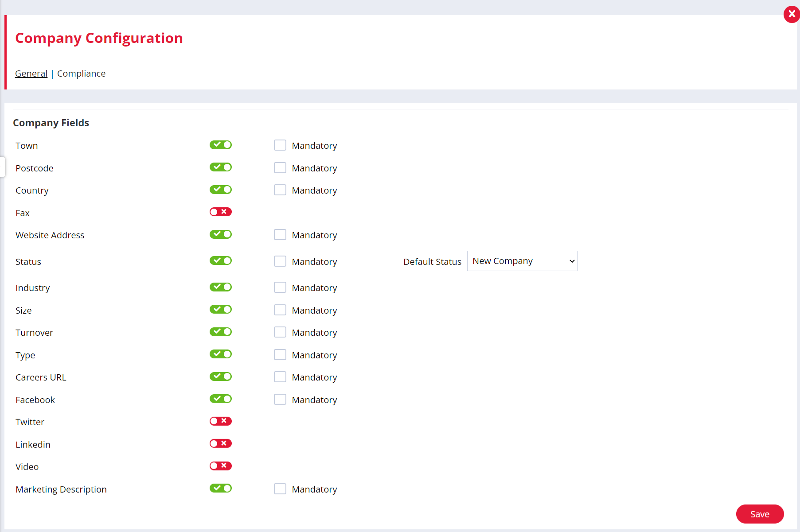Viewport: 800px width, 532px height.
Task: Click the Fax field label
Action: tap(23, 213)
